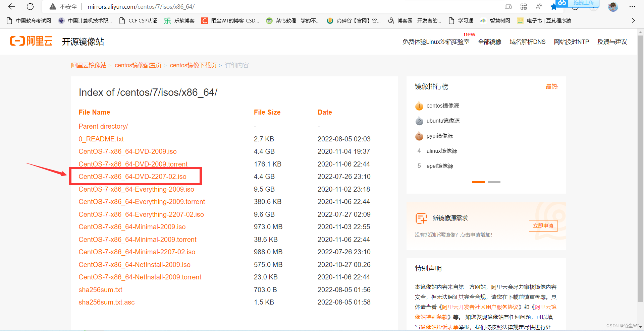Open the 学习通 bookmark
The height and width of the screenshot is (331, 644).
[461, 21]
